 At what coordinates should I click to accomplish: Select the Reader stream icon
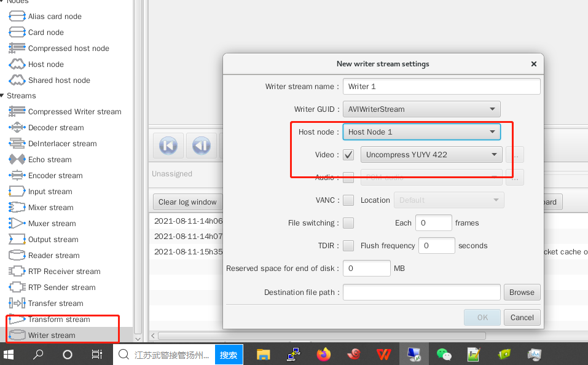17,255
